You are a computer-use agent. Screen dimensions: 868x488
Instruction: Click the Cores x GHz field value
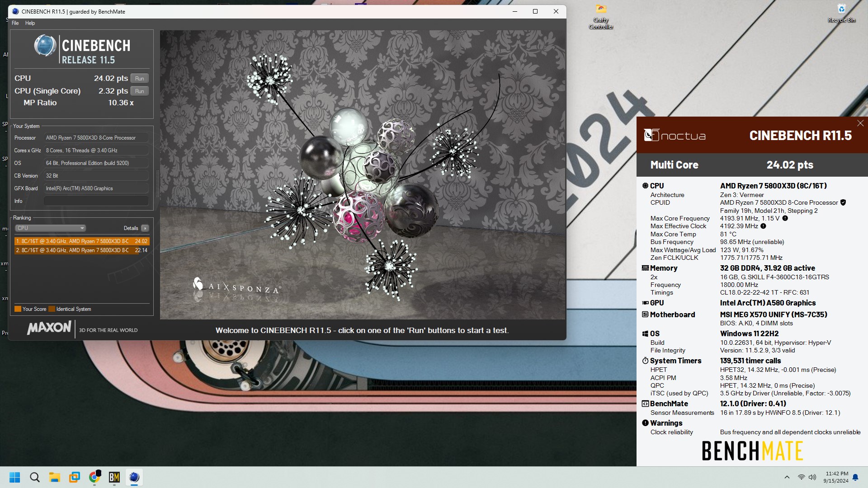click(96, 150)
